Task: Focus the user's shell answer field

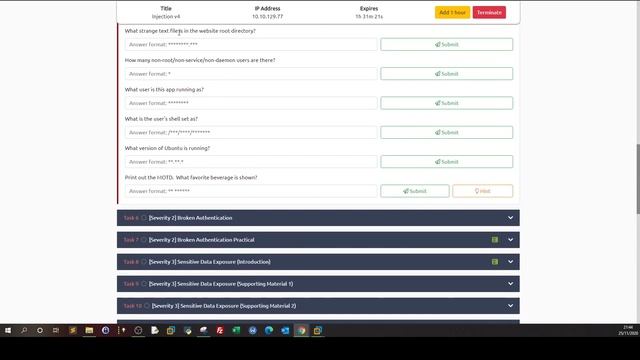Action: (251, 132)
